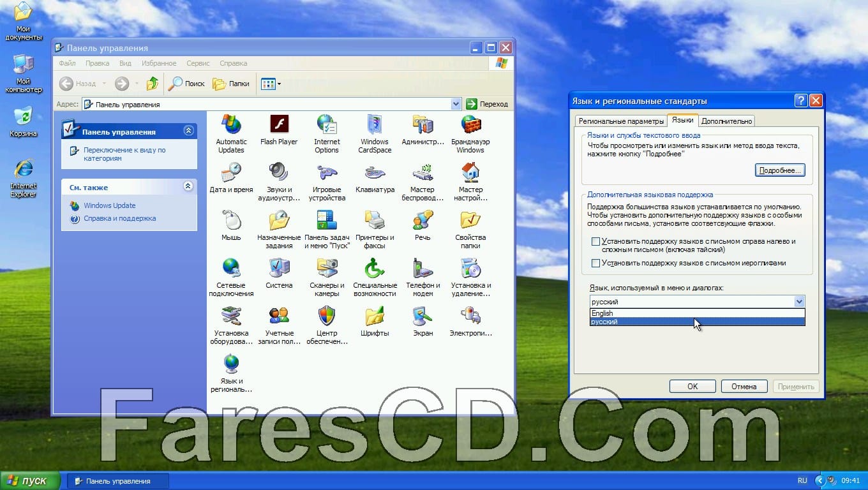Open the Windows Update link
The height and width of the screenshot is (490, 868).
tap(110, 205)
